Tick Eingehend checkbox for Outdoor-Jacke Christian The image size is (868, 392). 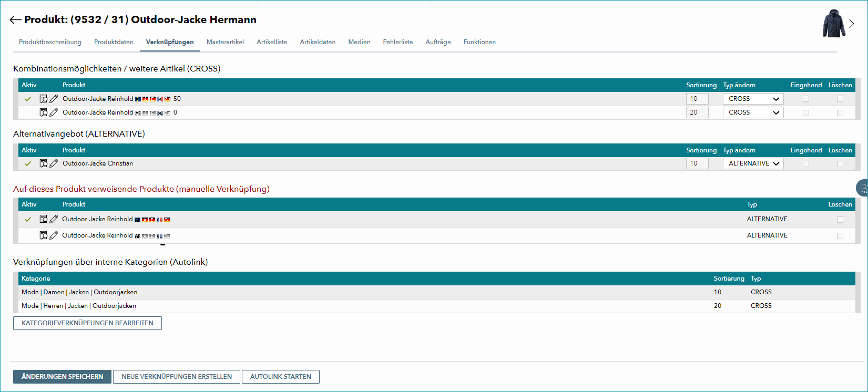(806, 164)
